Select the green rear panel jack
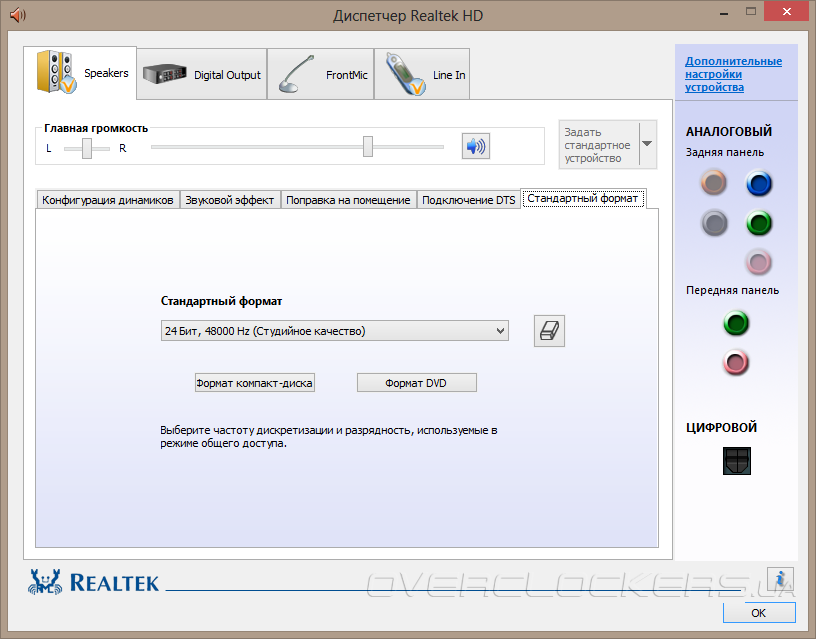816x639 pixels. pos(759,223)
